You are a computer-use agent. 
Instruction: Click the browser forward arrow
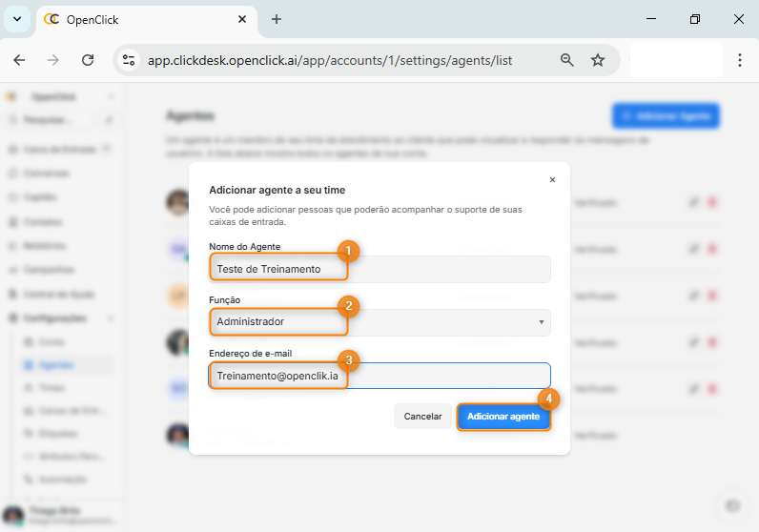(53, 60)
